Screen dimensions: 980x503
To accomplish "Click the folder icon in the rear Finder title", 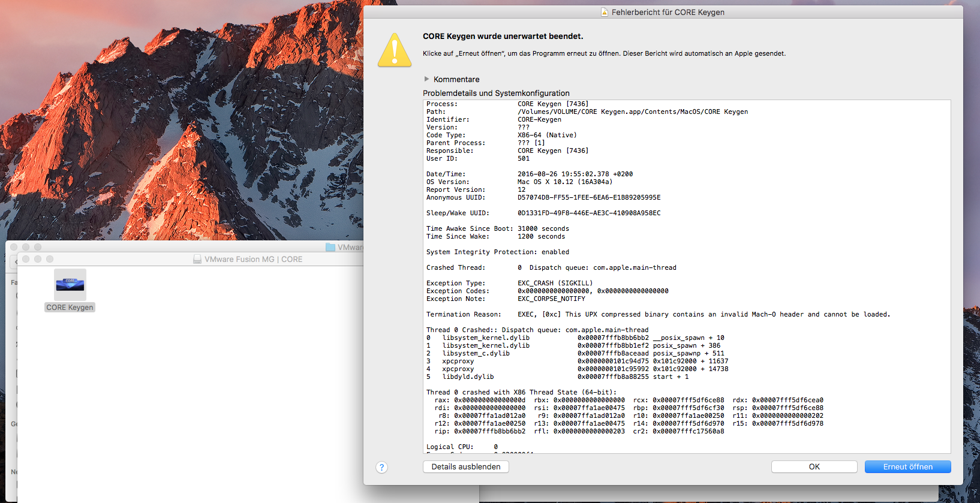I will tap(330, 247).
